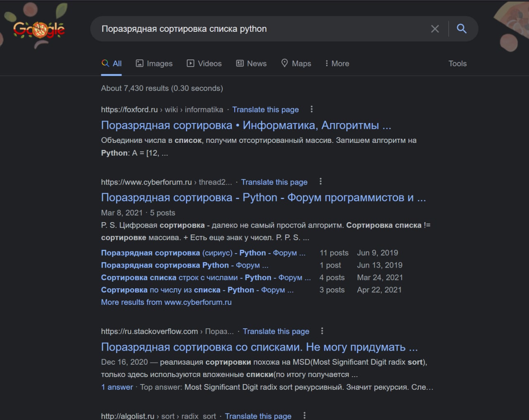529x420 pixels.
Task: Open the Google doodle logo
Action: point(39,30)
